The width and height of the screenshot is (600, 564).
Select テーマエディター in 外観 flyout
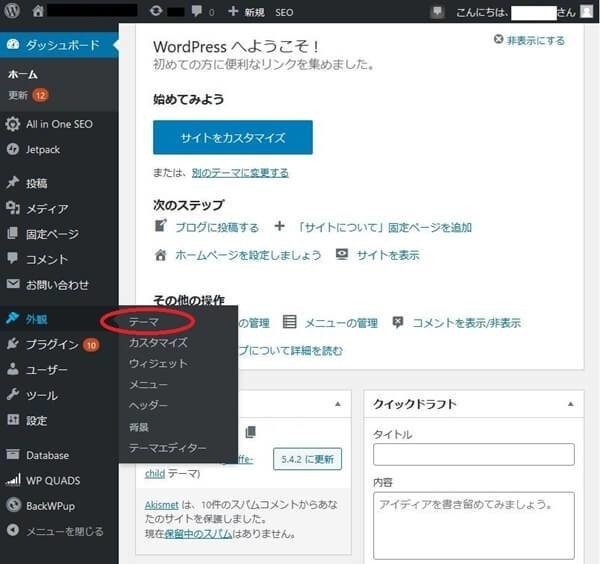click(168, 448)
